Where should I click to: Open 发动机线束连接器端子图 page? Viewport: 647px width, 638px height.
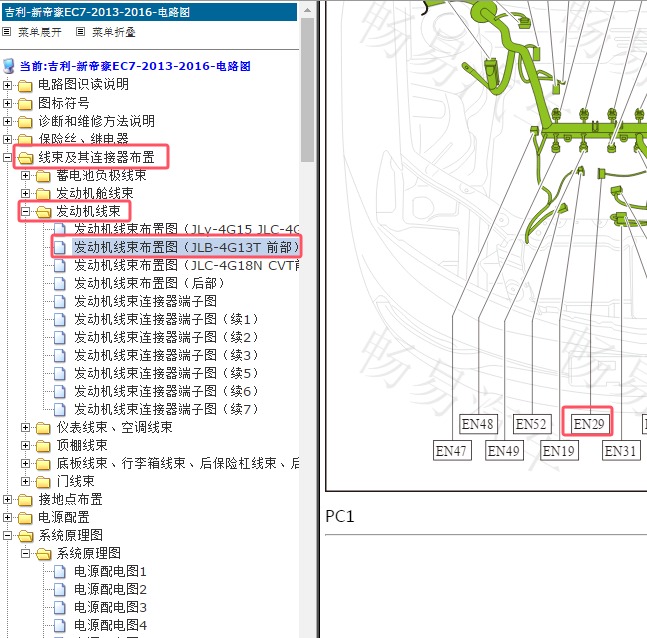click(146, 301)
